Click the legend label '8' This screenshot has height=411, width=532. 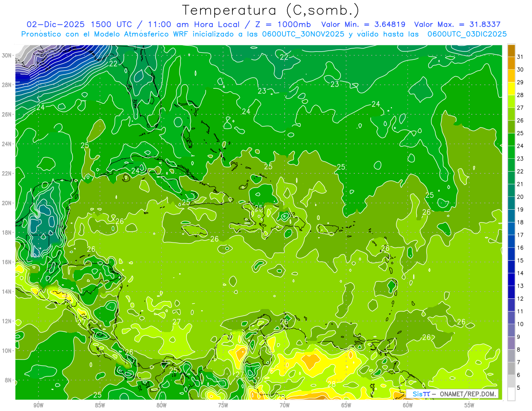(518, 350)
